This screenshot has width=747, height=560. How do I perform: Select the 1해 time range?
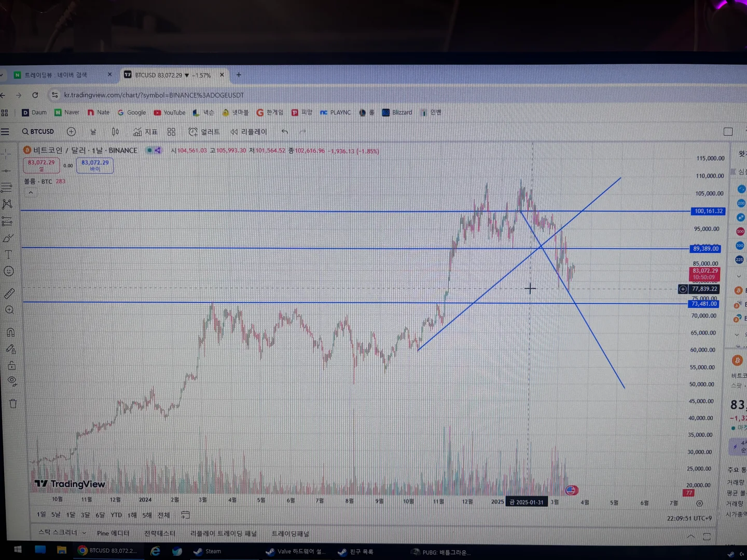[x=132, y=515]
